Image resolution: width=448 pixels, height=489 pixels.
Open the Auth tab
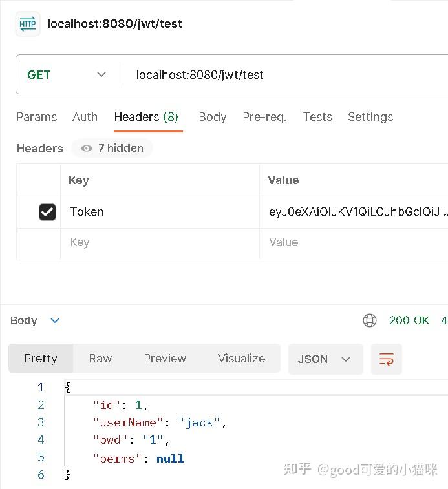click(x=85, y=117)
